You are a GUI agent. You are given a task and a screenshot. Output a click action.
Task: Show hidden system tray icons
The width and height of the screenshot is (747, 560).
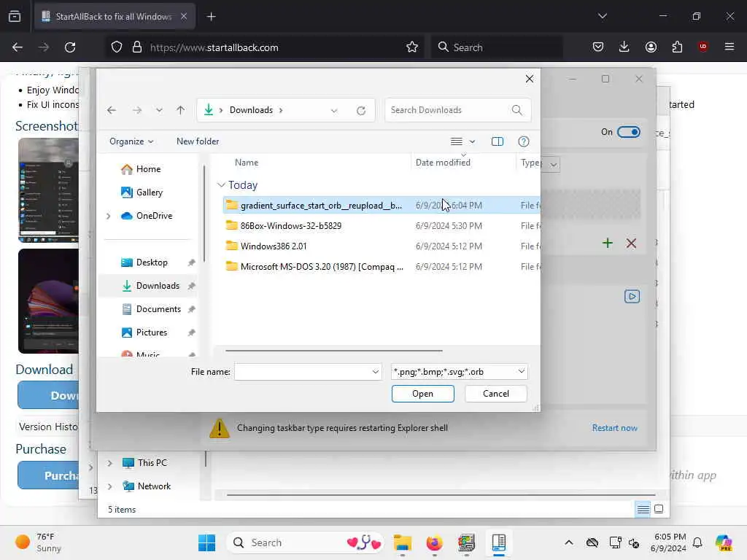(x=569, y=542)
